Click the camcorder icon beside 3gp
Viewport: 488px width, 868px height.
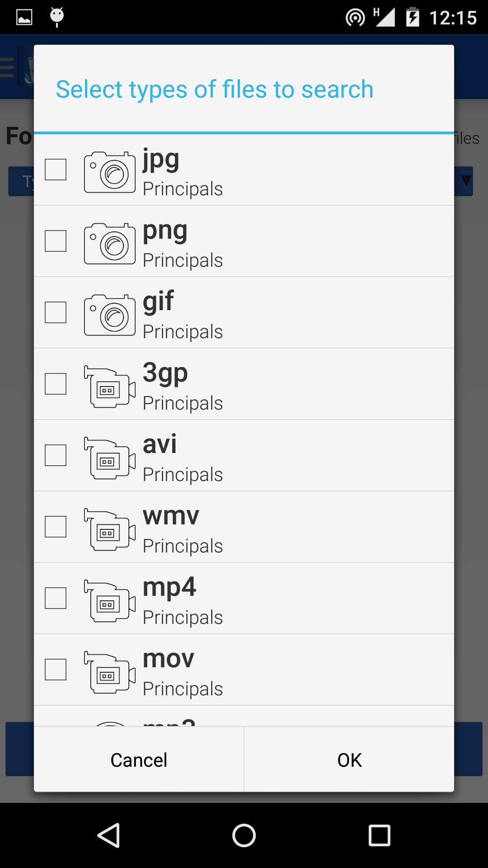click(x=110, y=387)
